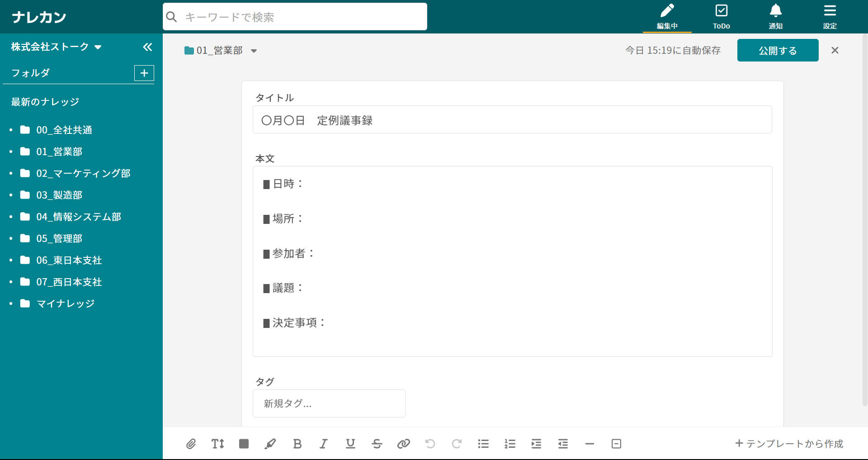
Task: Insert a numbered list
Action: click(510, 444)
